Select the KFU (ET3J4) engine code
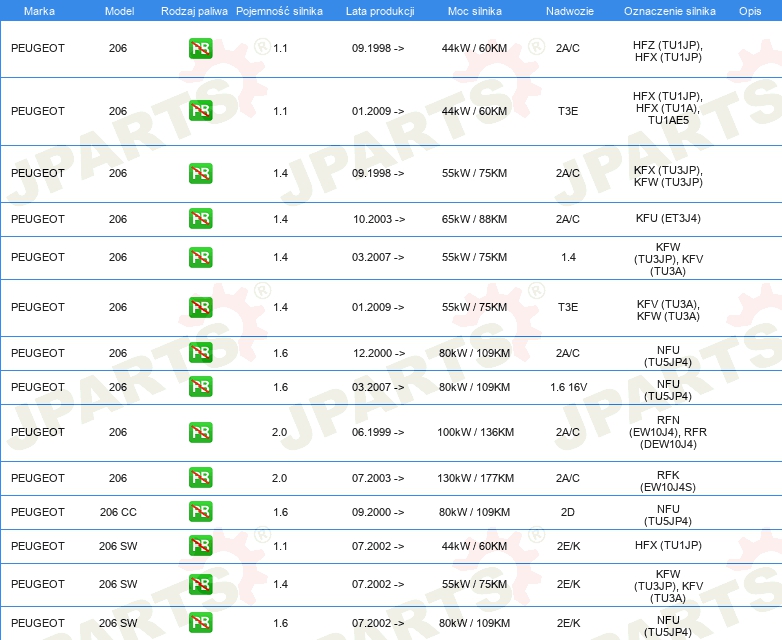The image size is (782, 640). 668,218
